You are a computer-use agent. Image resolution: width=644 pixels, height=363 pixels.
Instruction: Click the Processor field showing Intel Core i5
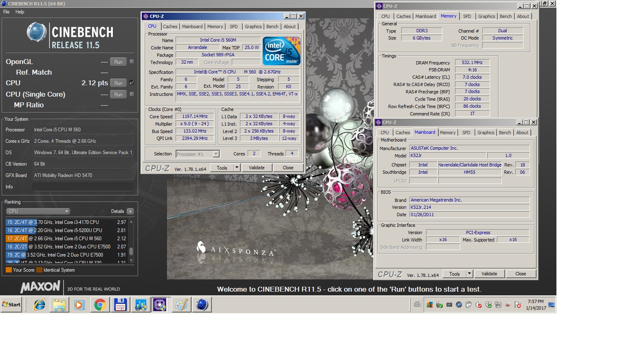(x=83, y=130)
